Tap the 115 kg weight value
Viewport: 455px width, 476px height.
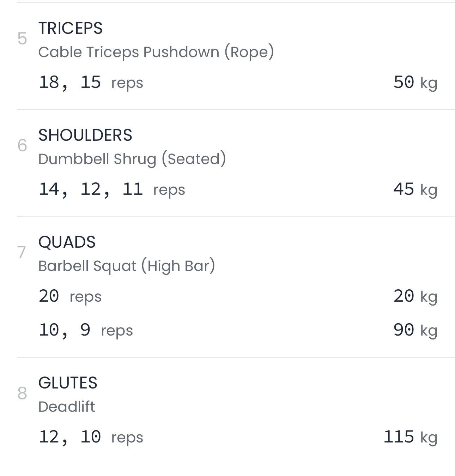pos(410,437)
